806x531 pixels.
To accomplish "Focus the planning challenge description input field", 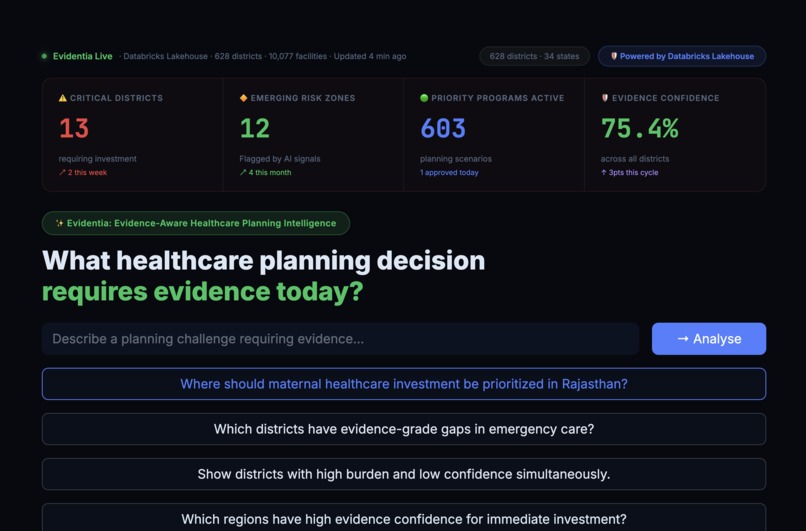I will point(340,339).
